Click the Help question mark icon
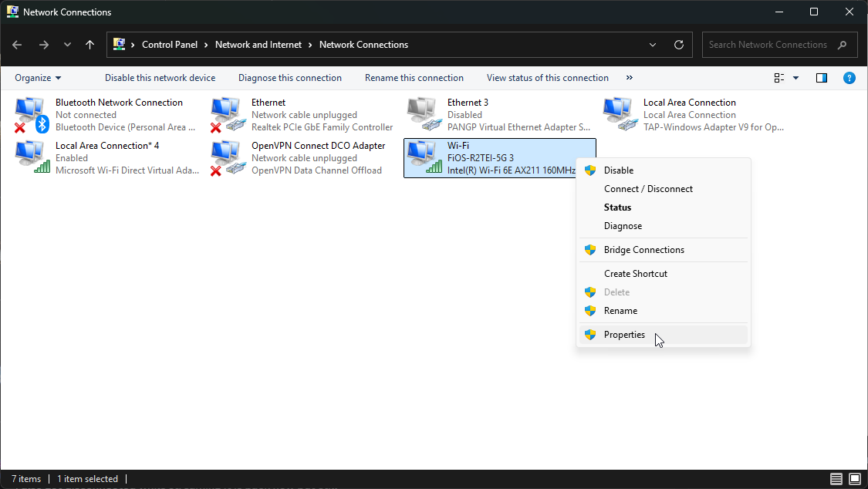The width and height of the screenshot is (868, 489). pyautogui.click(x=849, y=78)
